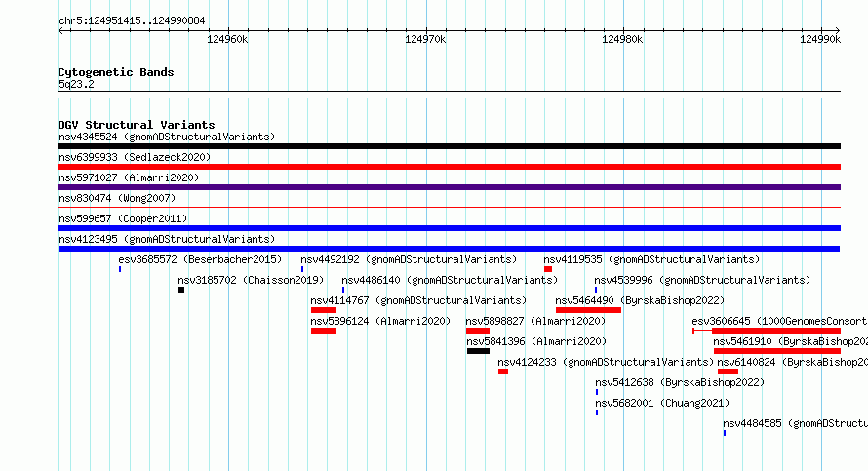The image size is (868, 471).
Task: Click the blue nsv5412638 variant marker
Action: click(x=597, y=392)
